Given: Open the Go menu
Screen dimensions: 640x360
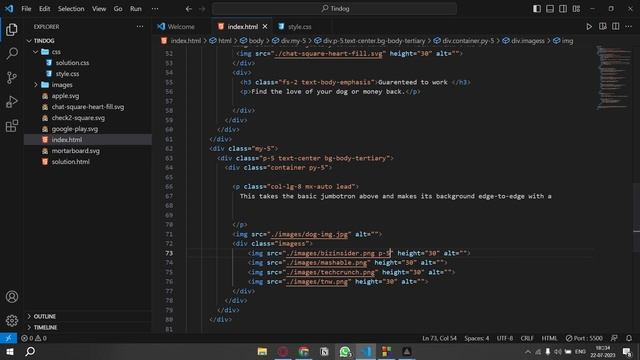Looking at the screenshot, I should coord(118,9).
